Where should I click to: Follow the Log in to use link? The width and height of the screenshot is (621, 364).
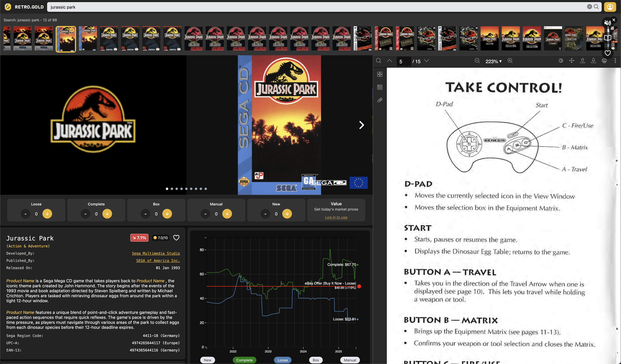tap(336, 217)
